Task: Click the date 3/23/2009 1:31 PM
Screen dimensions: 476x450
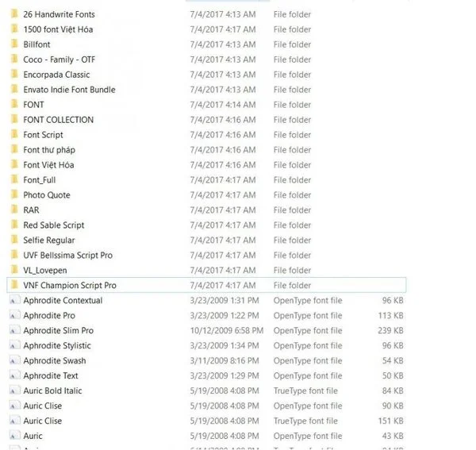Action: coord(225,300)
